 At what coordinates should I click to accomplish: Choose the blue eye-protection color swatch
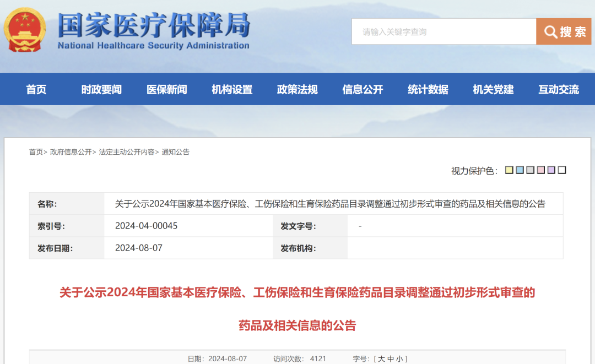click(520, 170)
